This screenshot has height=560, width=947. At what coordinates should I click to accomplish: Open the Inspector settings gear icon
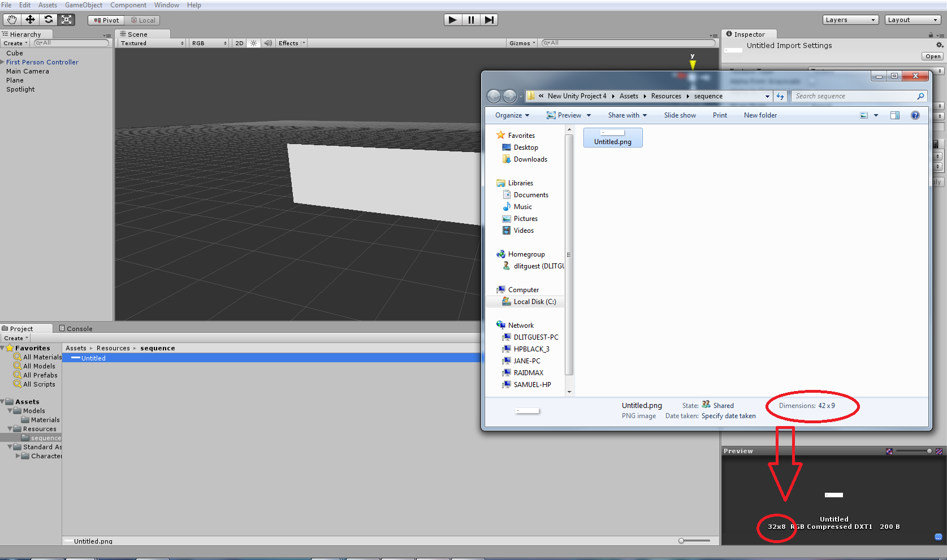click(x=939, y=45)
